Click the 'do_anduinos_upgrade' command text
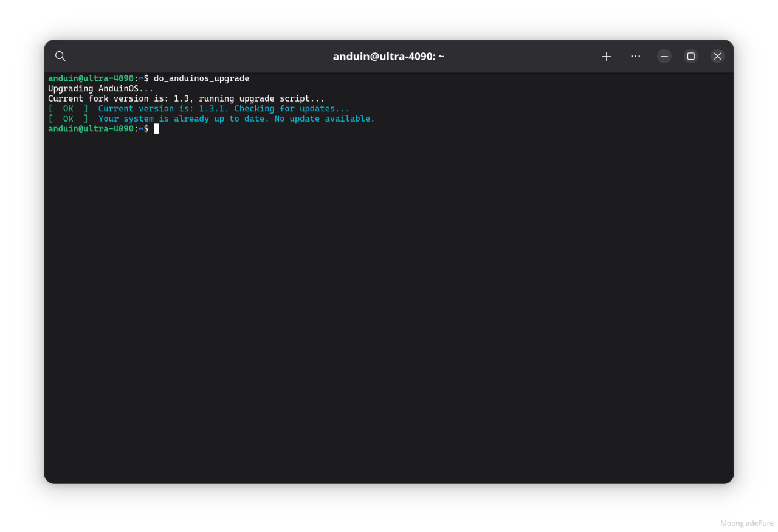The width and height of the screenshot is (778, 532). [201, 78]
